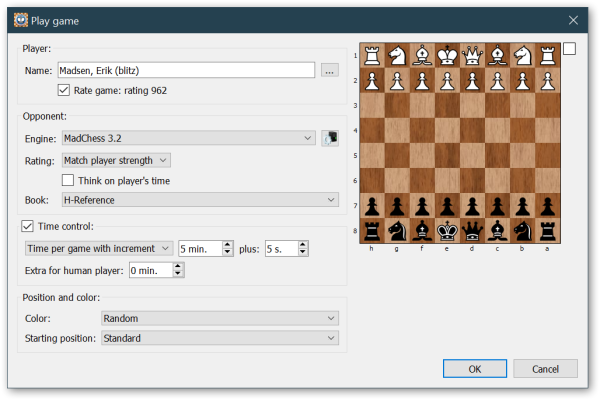Click the white pawn on h2
600x400 pixels.
point(372,81)
